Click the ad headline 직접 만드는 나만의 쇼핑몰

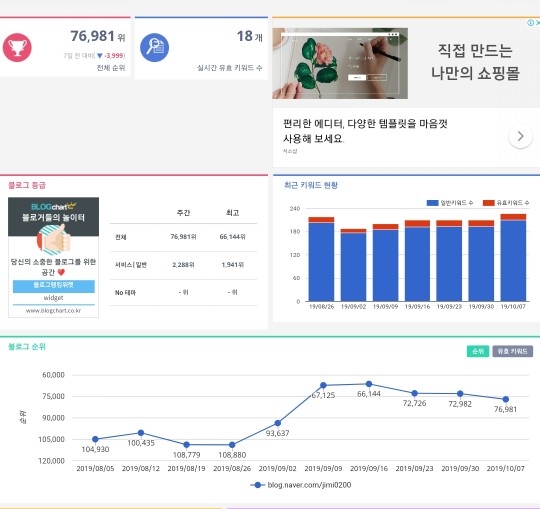pyautogui.click(x=475, y=62)
